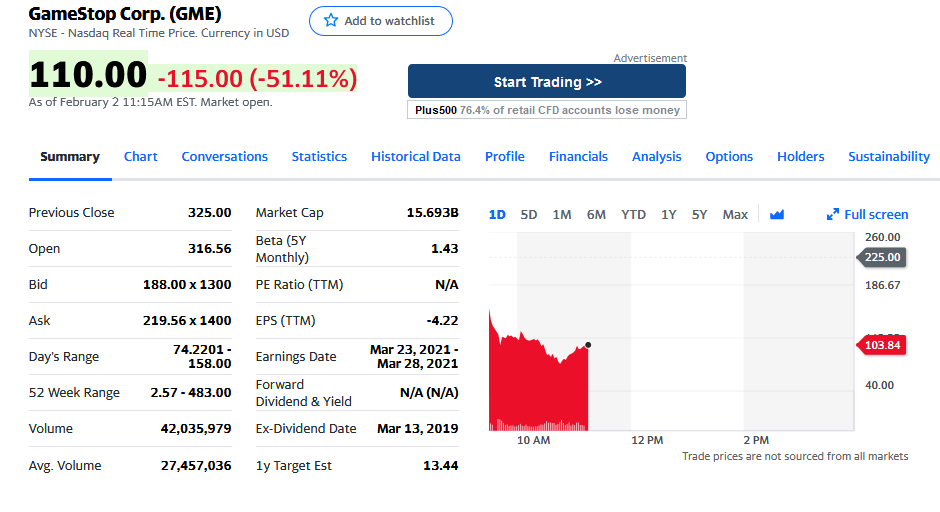This screenshot has width=940, height=512.
Task: Switch to the Sustainability tab
Action: click(x=888, y=156)
